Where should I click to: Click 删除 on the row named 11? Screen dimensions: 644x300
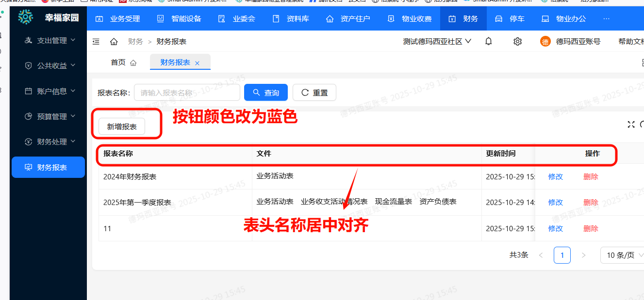pyautogui.click(x=590, y=228)
